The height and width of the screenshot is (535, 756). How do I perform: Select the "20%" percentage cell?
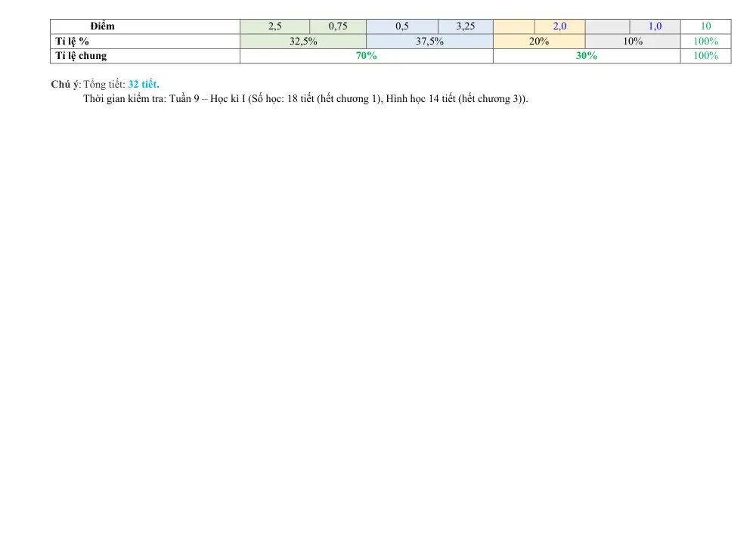click(x=539, y=42)
